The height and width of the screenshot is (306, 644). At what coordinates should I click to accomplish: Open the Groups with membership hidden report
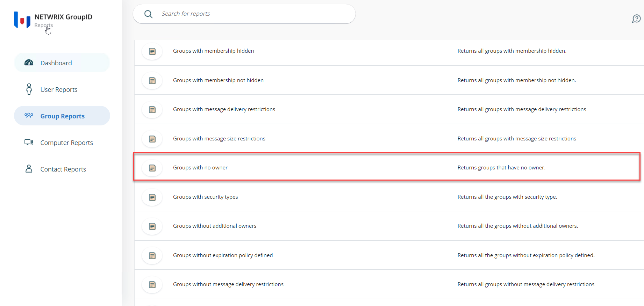pyautogui.click(x=213, y=51)
